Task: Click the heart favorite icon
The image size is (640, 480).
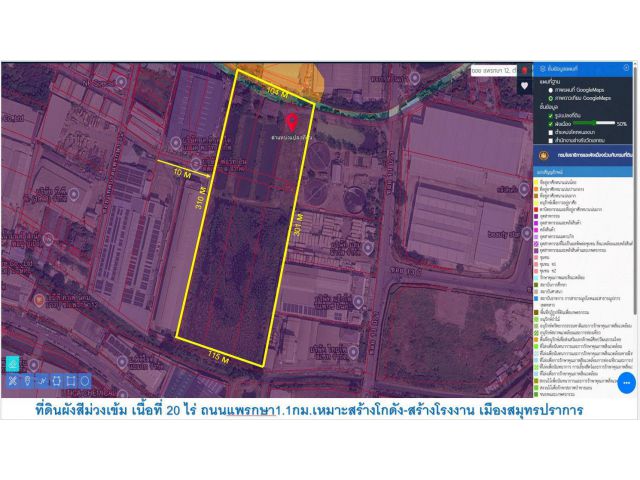Action: (x=524, y=86)
